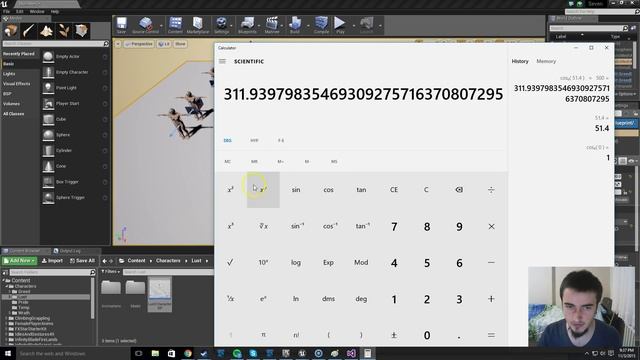Image resolution: width=640 pixels, height=360 pixels.
Task: Toggle the DEG angle unit
Action: coord(228,140)
